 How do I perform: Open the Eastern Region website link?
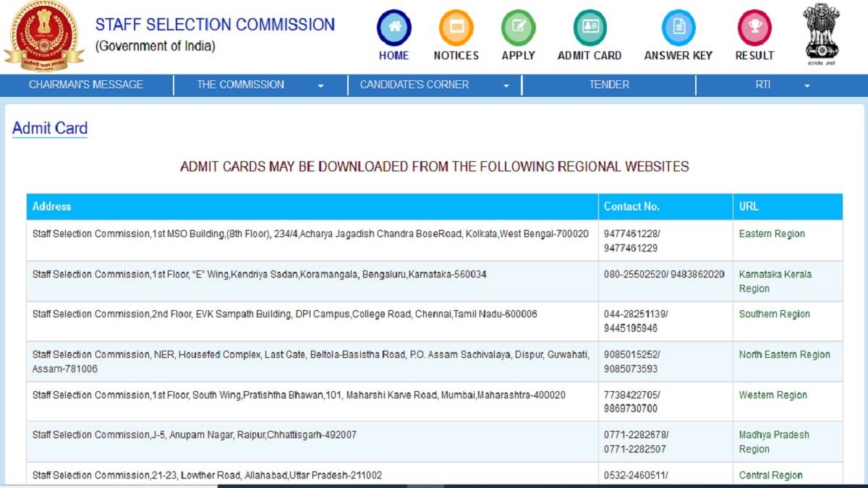(773, 234)
